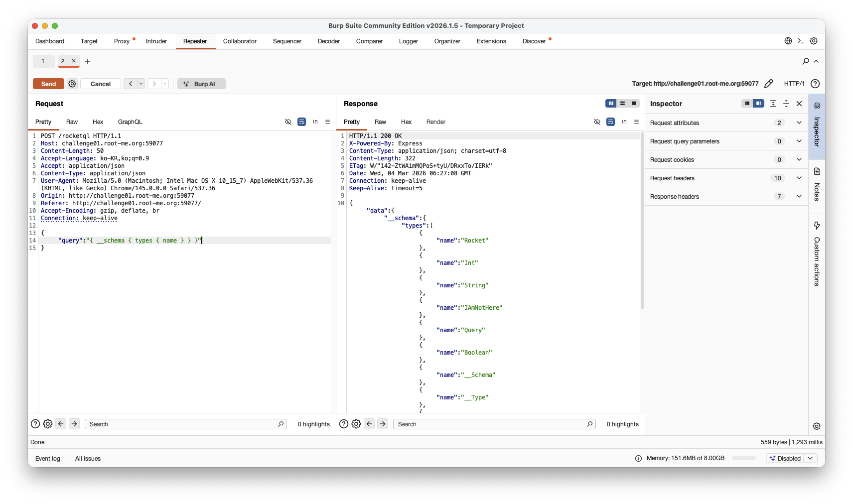Open the Repeater send settings gear
Image resolution: width=853 pixels, height=504 pixels.
click(72, 84)
